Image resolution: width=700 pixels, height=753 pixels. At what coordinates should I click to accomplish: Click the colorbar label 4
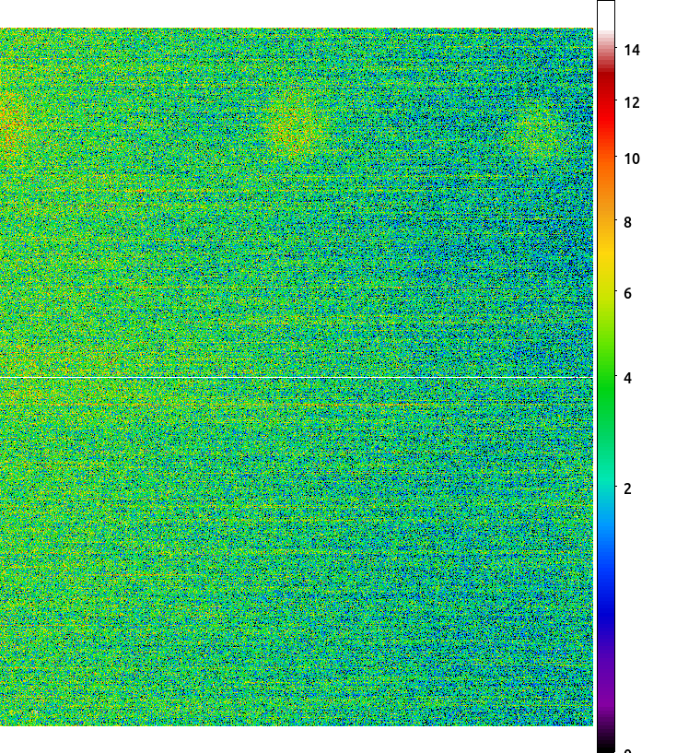pos(627,379)
